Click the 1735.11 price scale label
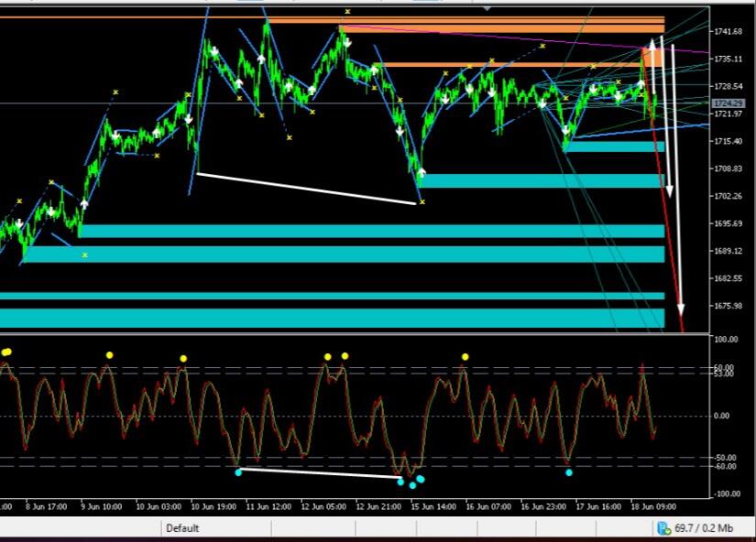 (x=729, y=59)
